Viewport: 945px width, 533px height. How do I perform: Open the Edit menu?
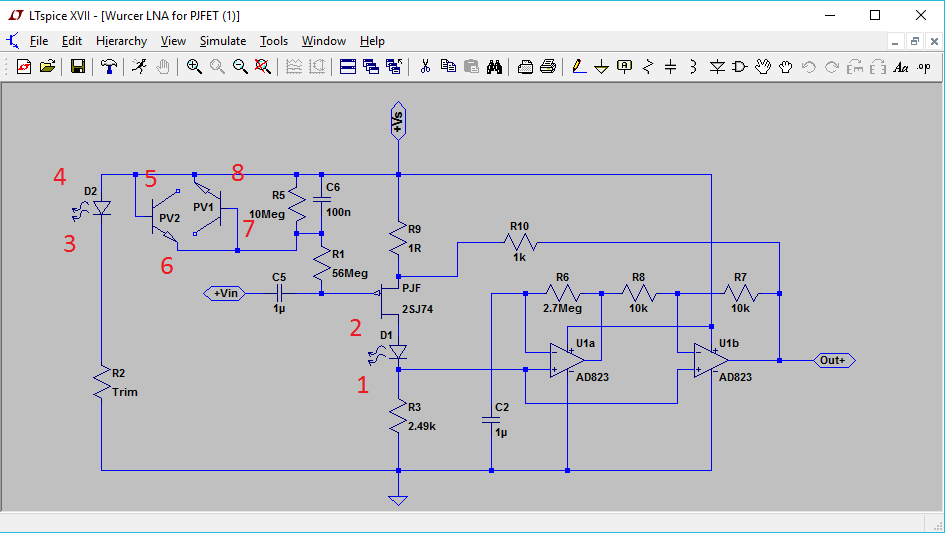click(x=72, y=41)
